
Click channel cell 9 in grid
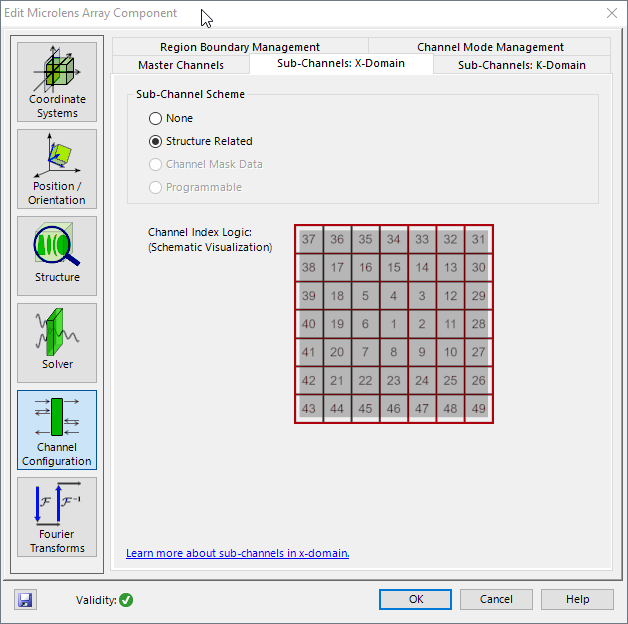pos(422,352)
